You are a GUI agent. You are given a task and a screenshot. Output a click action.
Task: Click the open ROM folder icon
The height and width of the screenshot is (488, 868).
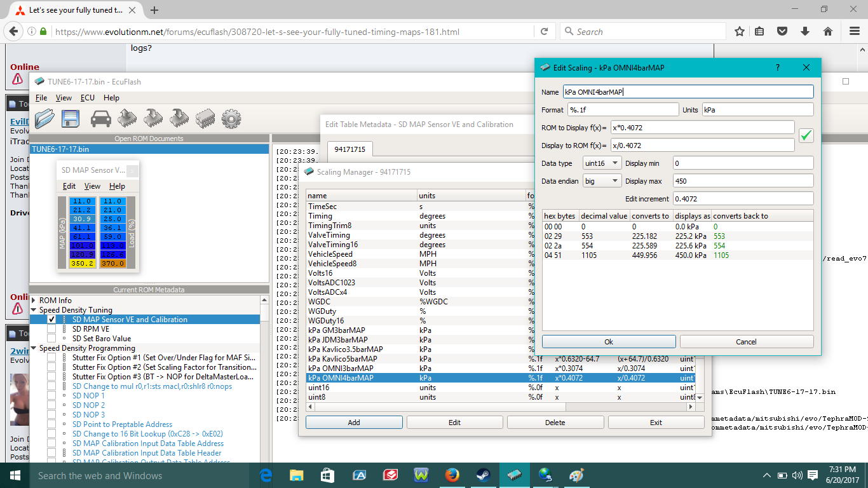point(44,119)
